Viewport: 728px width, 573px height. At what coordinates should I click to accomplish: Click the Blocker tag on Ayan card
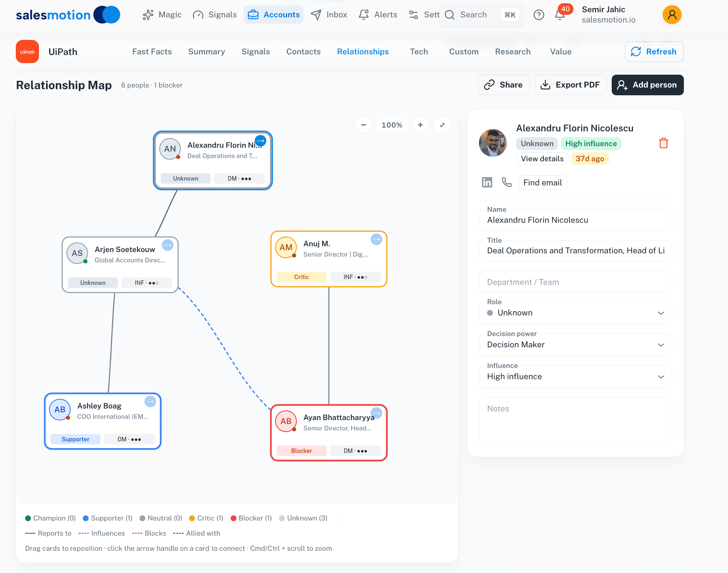(302, 451)
